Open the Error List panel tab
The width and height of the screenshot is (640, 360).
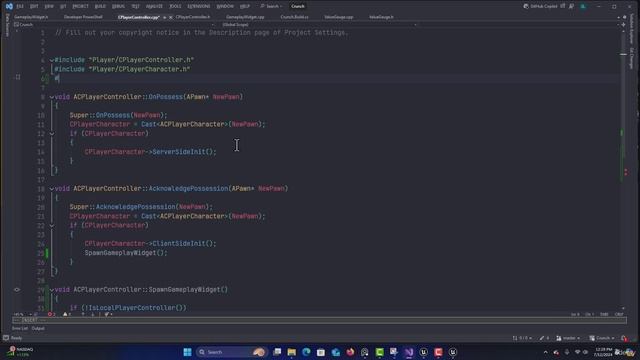coord(20,328)
